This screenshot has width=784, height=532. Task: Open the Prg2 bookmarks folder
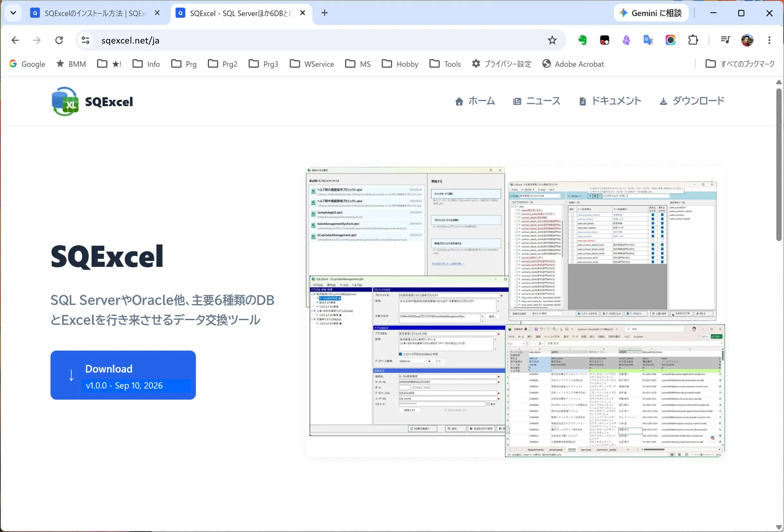tap(223, 64)
